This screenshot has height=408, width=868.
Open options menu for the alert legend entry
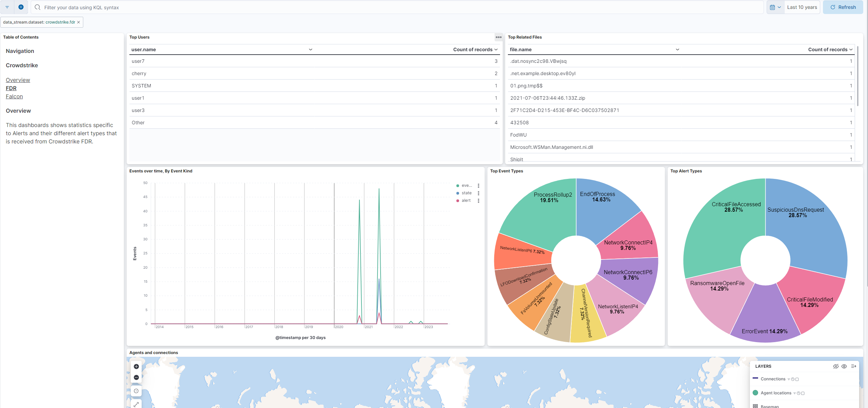point(479,200)
